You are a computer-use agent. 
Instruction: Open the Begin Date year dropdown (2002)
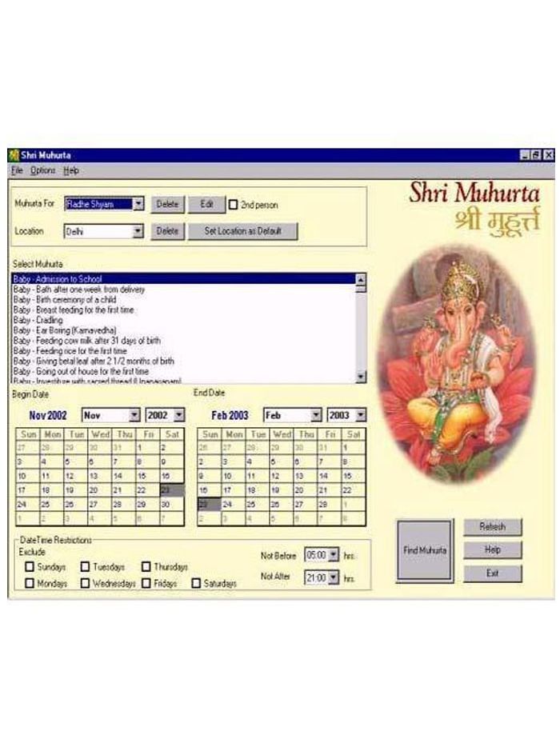click(178, 415)
